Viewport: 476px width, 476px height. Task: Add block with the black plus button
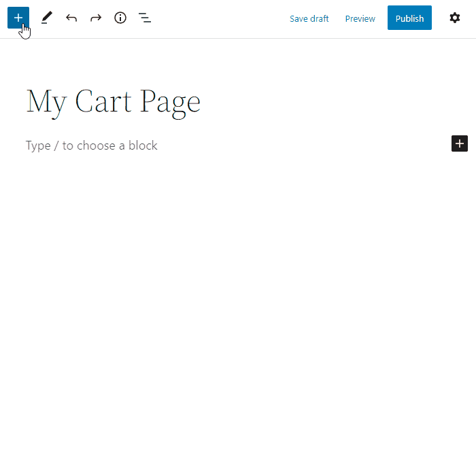(459, 143)
